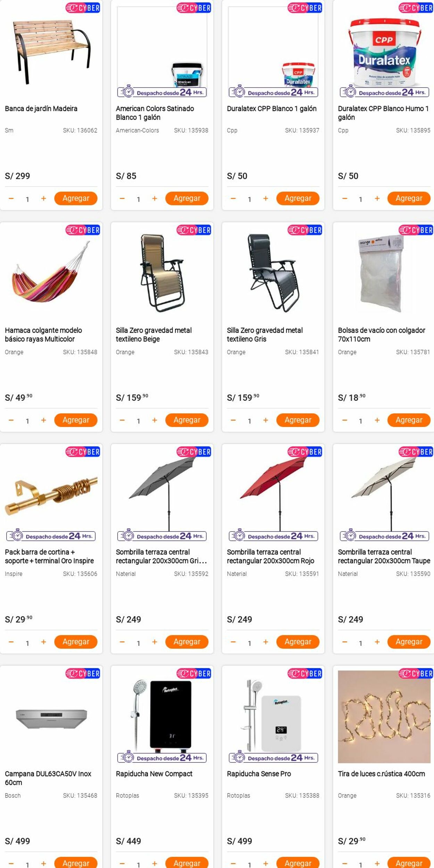Click plus icon for Sombrilla terraza Rojo

(x=266, y=642)
